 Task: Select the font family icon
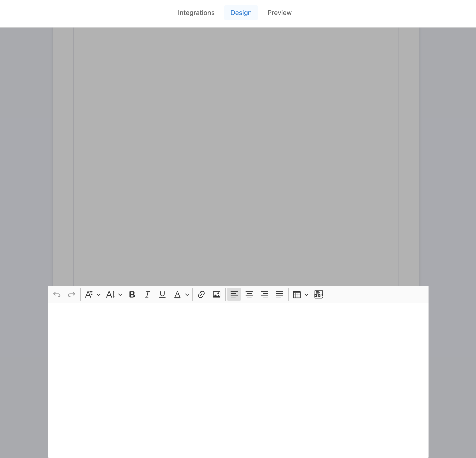[x=89, y=294]
